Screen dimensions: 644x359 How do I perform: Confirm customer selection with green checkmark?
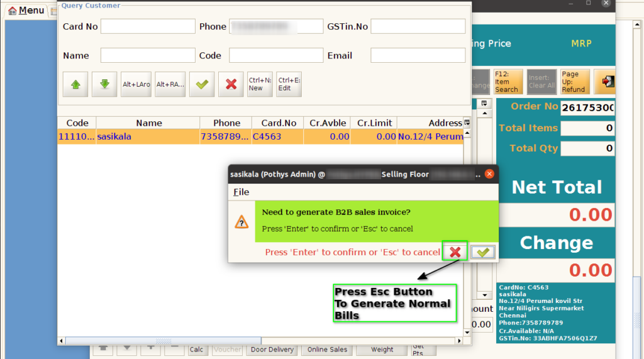[202, 84]
